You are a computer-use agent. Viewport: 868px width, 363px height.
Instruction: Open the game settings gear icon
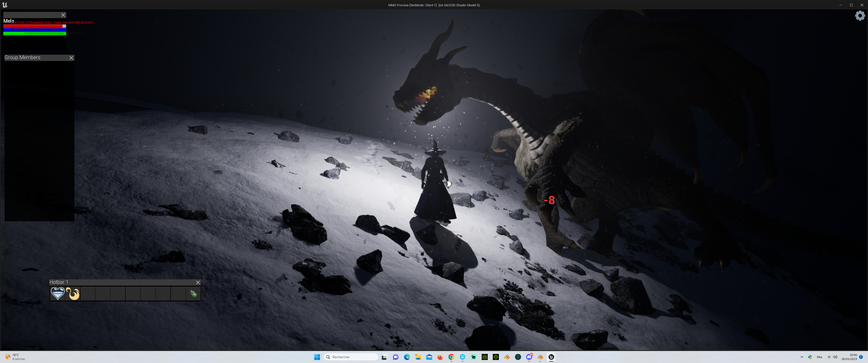(x=860, y=15)
